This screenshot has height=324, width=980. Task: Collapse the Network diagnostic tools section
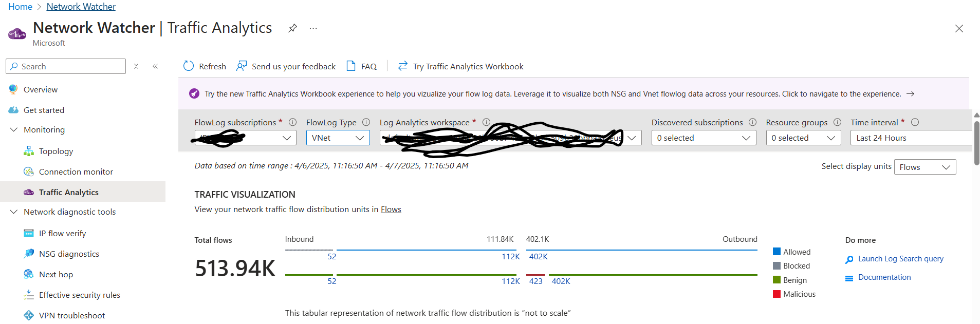(x=14, y=212)
